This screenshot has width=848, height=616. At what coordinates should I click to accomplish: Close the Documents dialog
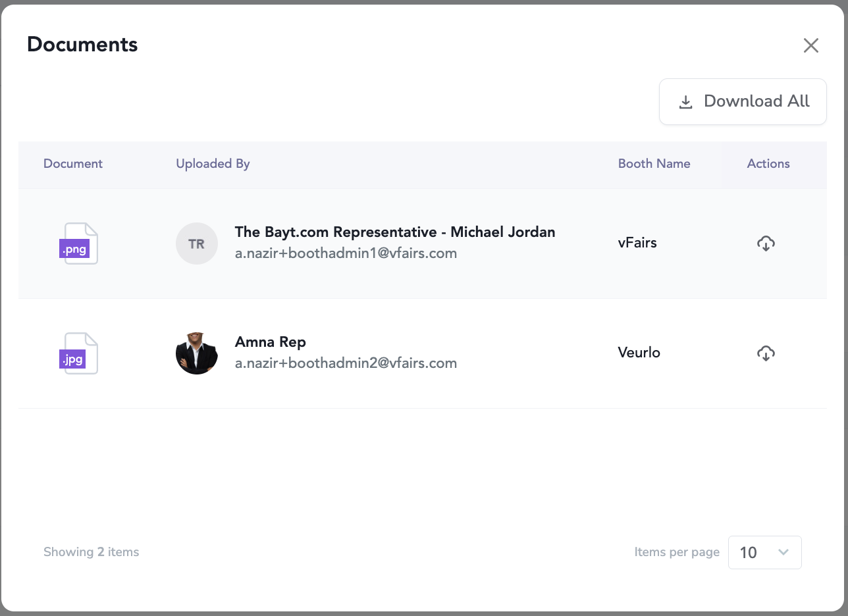[x=810, y=45]
